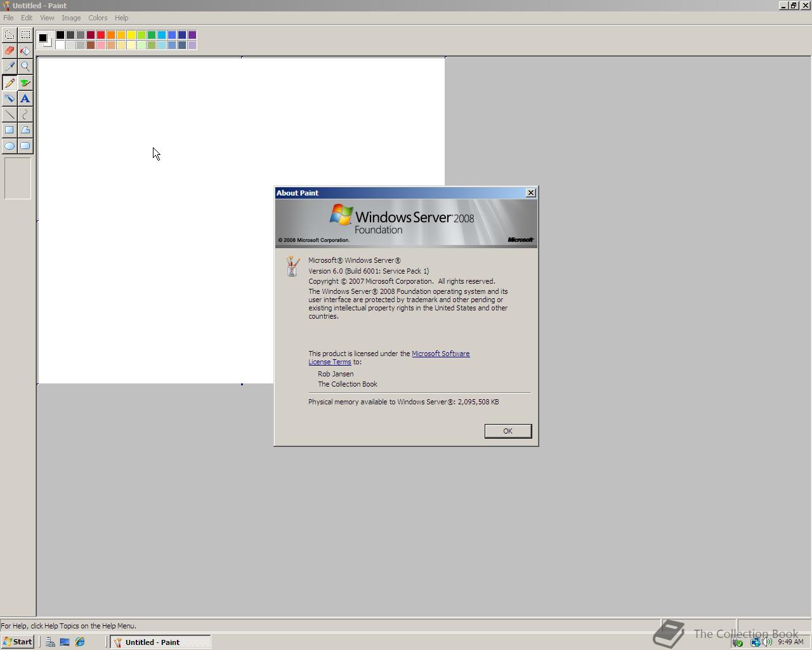
Task: Click the Show Desktop quick launch icon
Action: (65, 642)
